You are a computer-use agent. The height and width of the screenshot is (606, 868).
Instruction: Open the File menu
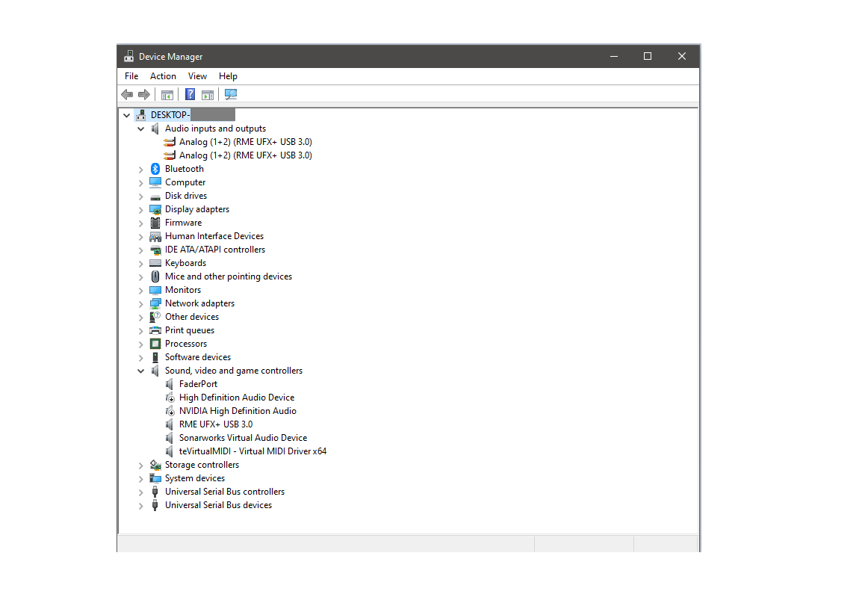click(131, 76)
